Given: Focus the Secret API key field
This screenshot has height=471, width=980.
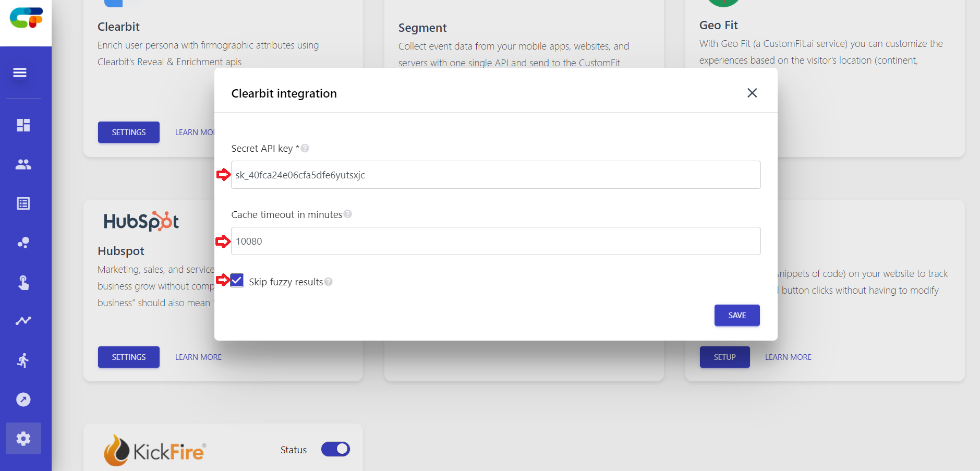Looking at the screenshot, I should 495,175.
